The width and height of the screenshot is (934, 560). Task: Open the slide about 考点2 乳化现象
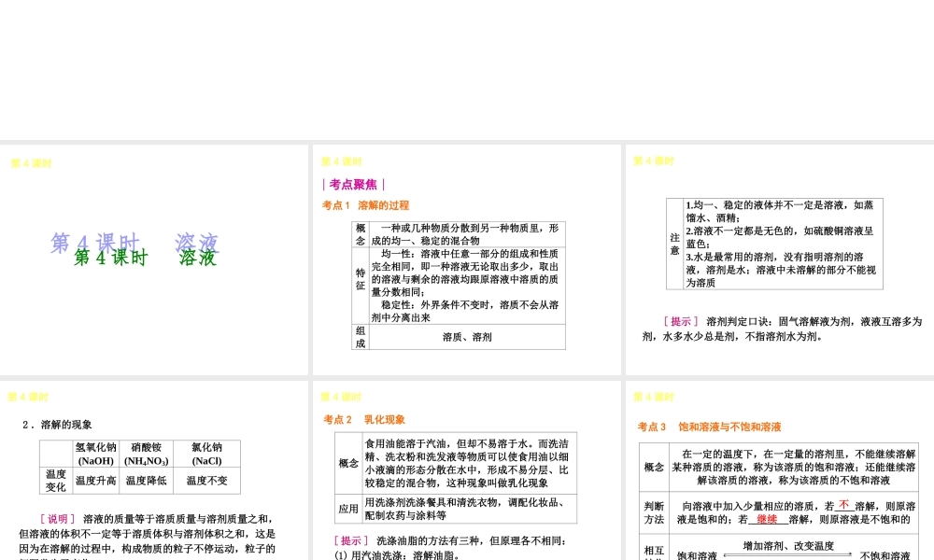click(x=466, y=470)
